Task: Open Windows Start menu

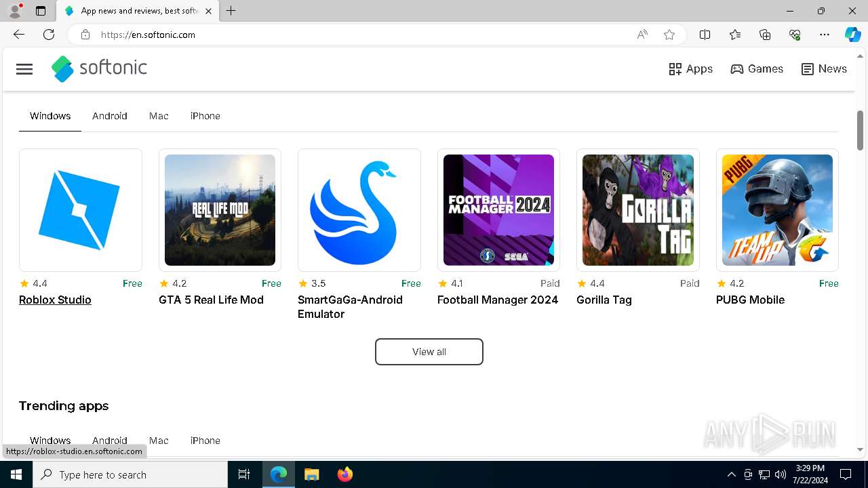Action: click(16, 474)
